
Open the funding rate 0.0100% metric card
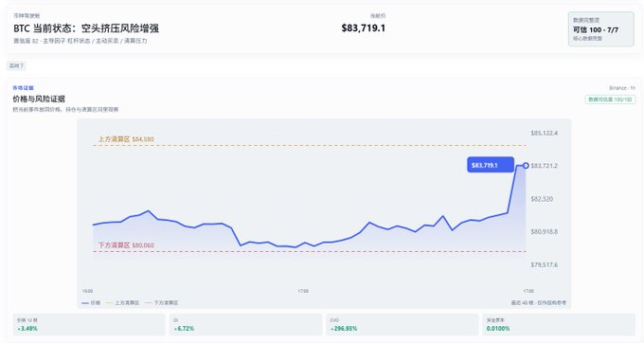[x=559, y=324]
